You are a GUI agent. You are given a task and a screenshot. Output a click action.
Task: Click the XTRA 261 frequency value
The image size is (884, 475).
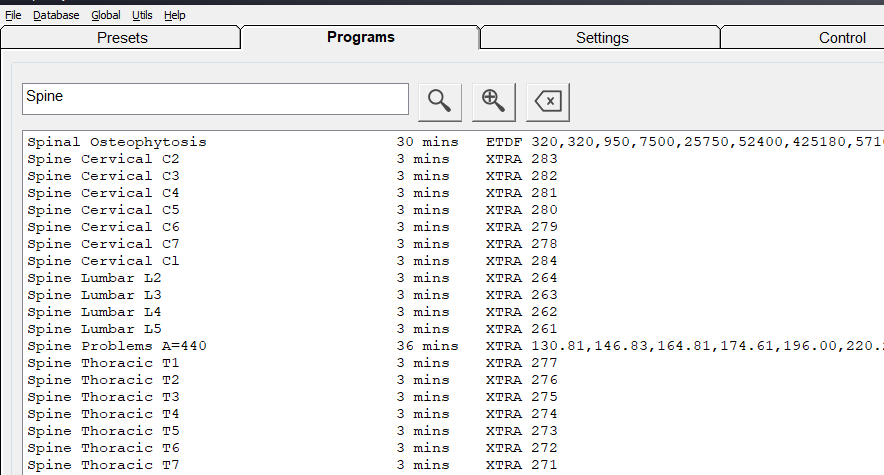[x=521, y=328]
